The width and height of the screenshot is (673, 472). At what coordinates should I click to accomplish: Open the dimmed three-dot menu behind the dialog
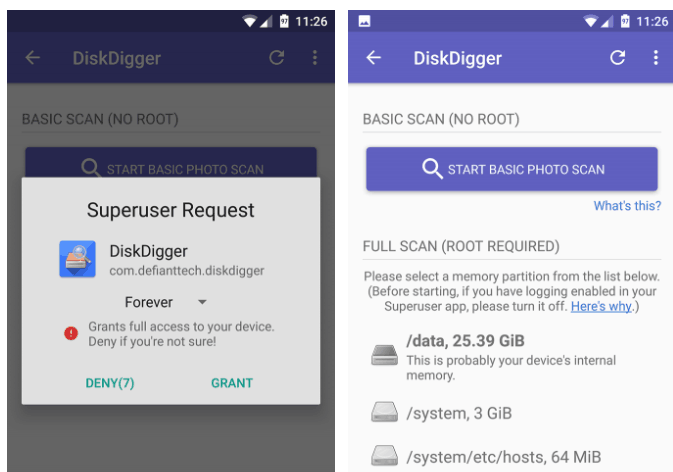coord(315,58)
